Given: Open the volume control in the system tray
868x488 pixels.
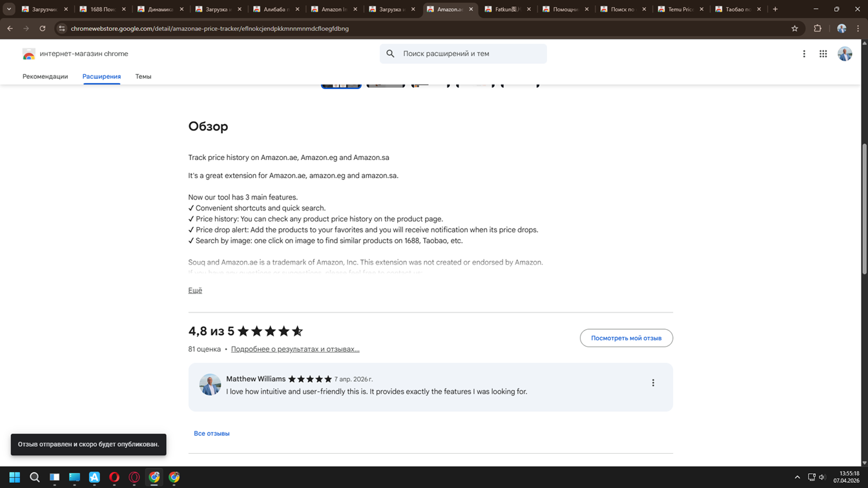Looking at the screenshot, I should click(822, 477).
